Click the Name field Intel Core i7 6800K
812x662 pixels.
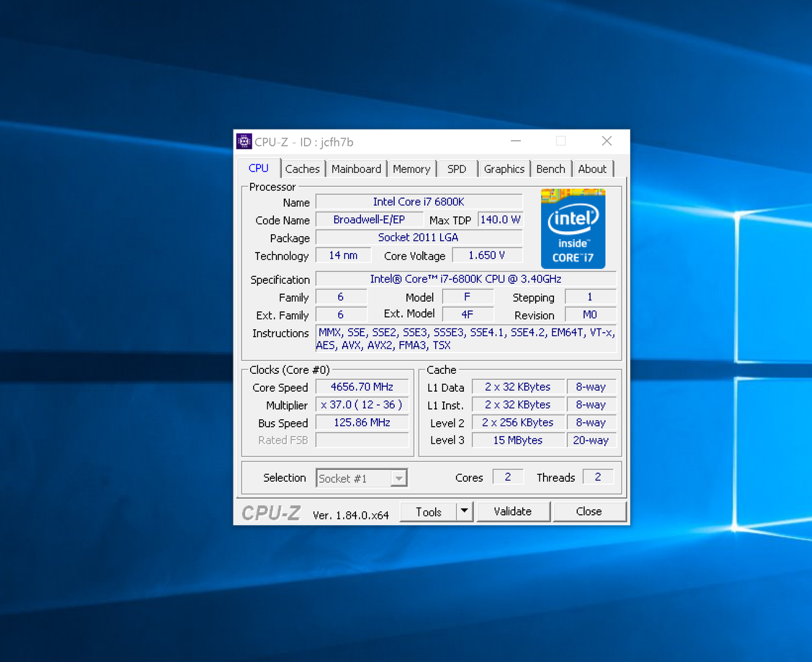(x=419, y=202)
